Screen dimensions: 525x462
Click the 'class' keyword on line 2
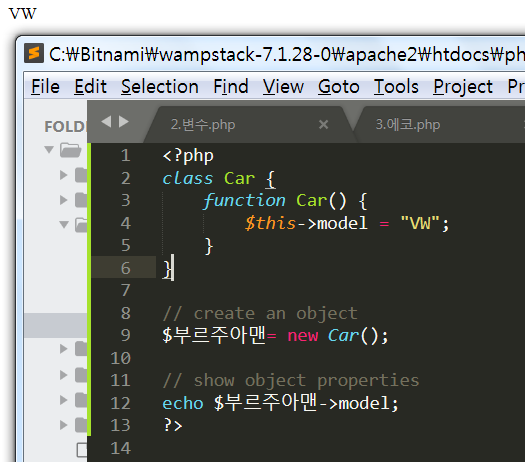tap(188, 178)
